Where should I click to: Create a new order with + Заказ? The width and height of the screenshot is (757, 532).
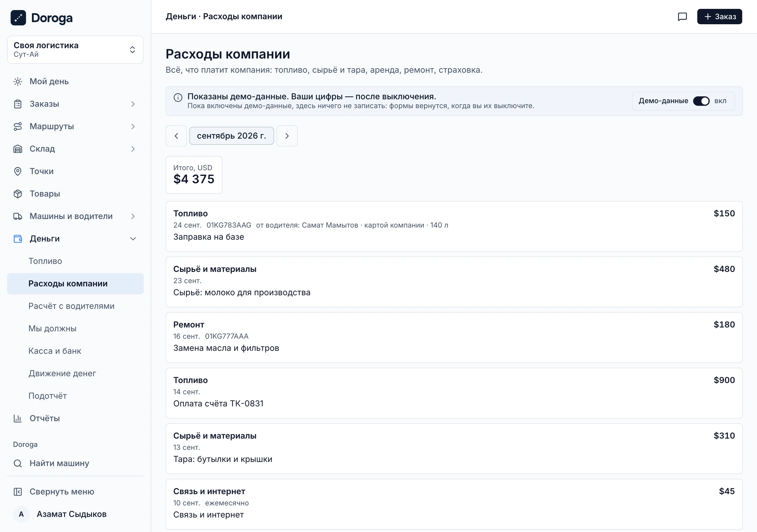tap(719, 17)
